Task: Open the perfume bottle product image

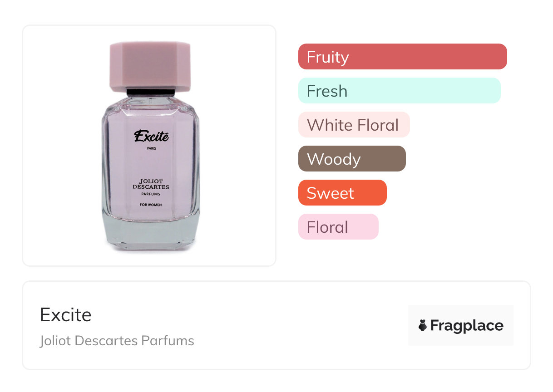Action: coord(149,145)
